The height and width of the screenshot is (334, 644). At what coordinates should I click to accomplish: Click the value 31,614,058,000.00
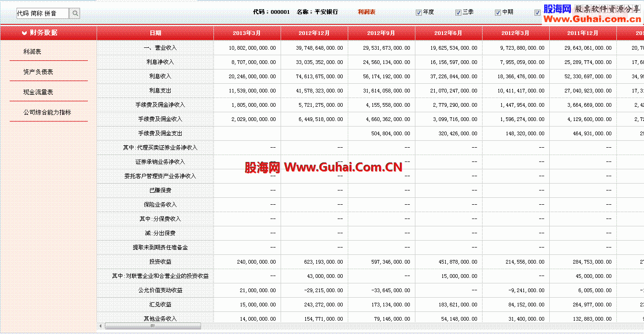[386, 91]
